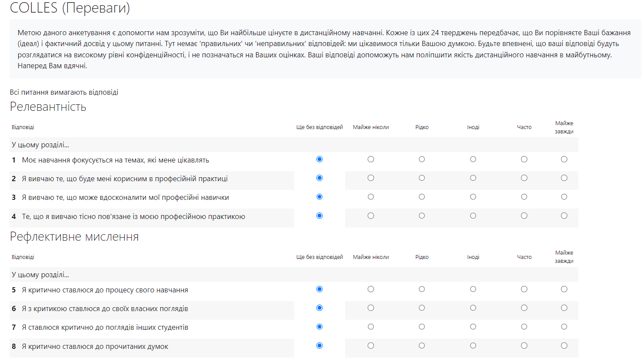The height and width of the screenshot is (358, 644).
Task: Answer question 6 with 'Рідко'
Action: (x=422, y=308)
